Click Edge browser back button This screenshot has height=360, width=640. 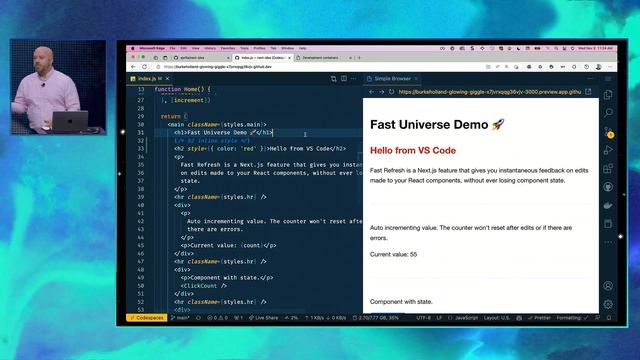(x=133, y=67)
